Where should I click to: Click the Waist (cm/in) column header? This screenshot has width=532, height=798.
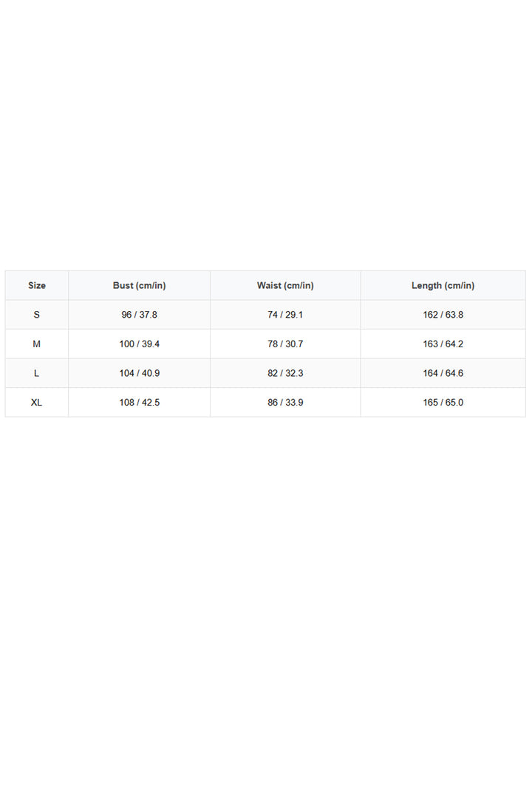(x=286, y=285)
